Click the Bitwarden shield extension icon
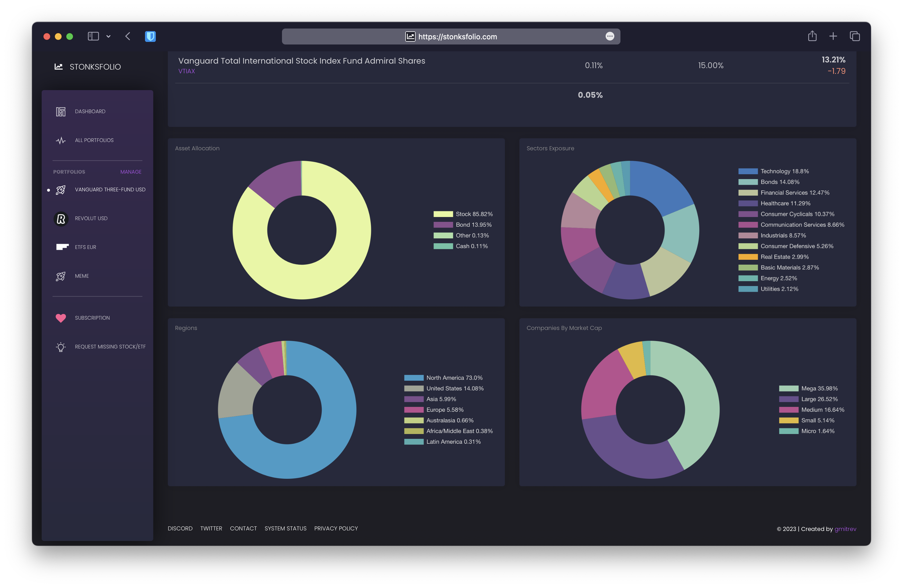The width and height of the screenshot is (903, 588). (150, 37)
